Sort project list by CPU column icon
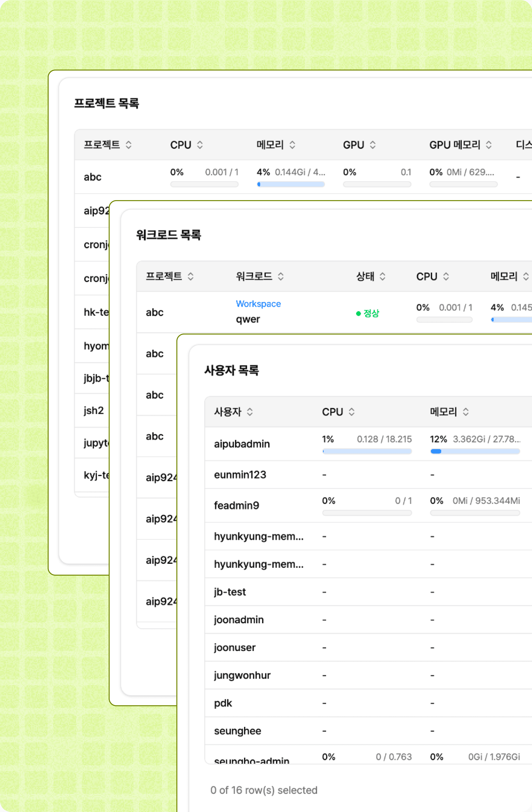The height and width of the screenshot is (812, 532). pyautogui.click(x=200, y=145)
